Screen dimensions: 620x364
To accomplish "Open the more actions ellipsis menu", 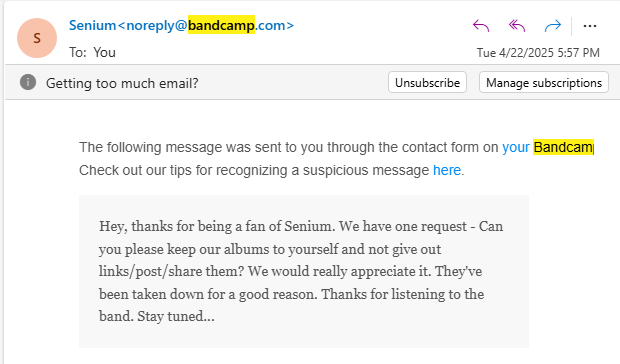I will pyautogui.click(x=590, y=26).
